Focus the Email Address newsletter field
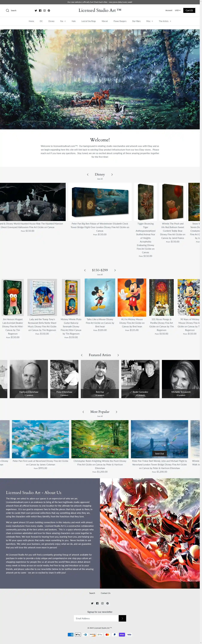The height and width of the screenshot is (644, 202). 96,618
